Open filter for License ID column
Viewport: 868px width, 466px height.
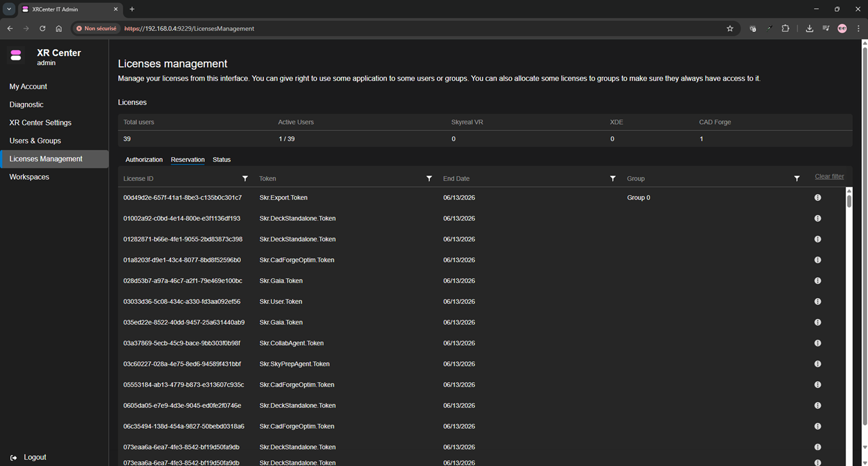pos(245,179)
